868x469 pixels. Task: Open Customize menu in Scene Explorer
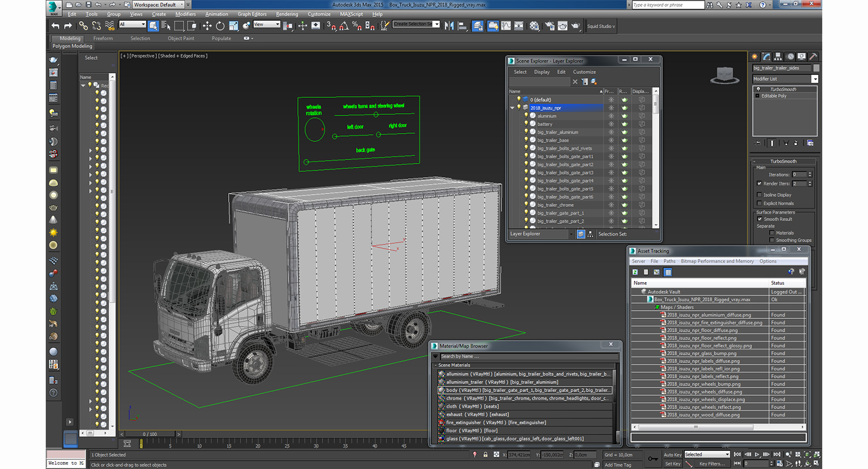[x=584, y=72]
